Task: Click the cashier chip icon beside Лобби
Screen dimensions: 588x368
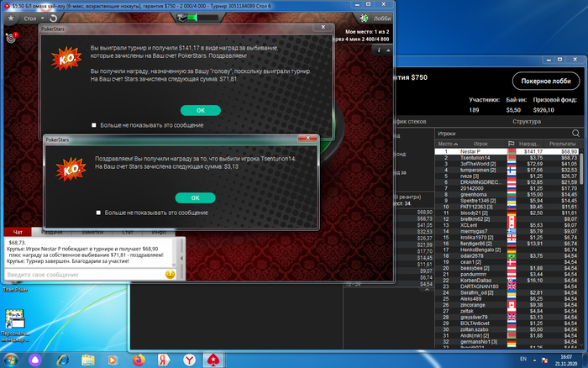Action: 364,18
